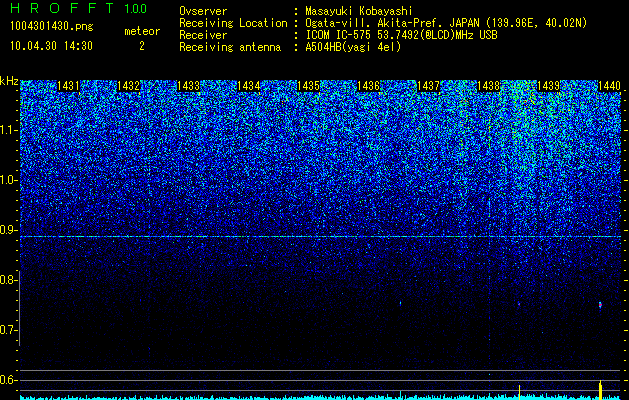Click the 0.8 frequency axis label
The height and width of the screenshot is (400, 629).
click(x=8, y=280)
